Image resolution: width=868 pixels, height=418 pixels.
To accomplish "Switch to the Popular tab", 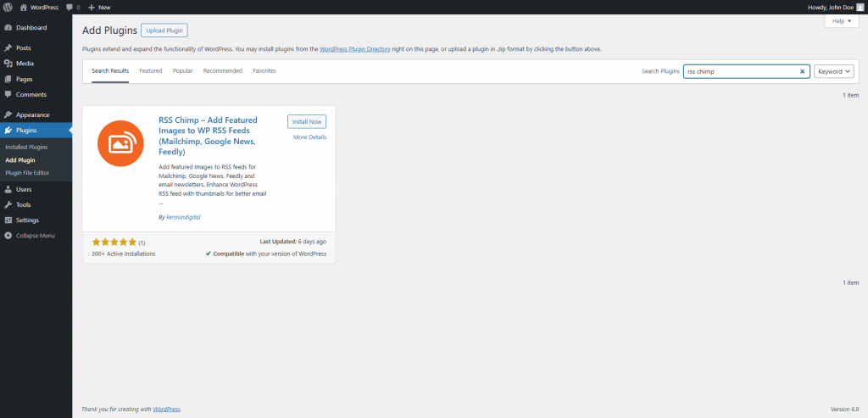I will click(182, 71).
